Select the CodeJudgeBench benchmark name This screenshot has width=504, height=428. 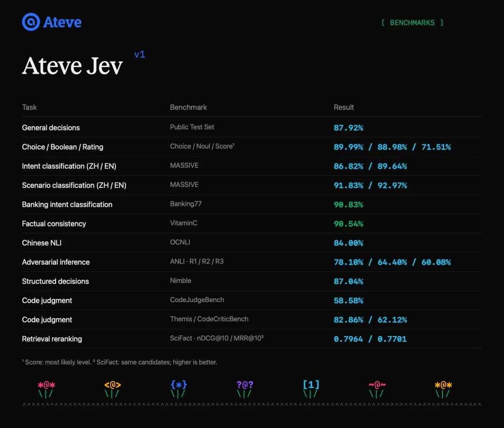(x=197, y=300)
